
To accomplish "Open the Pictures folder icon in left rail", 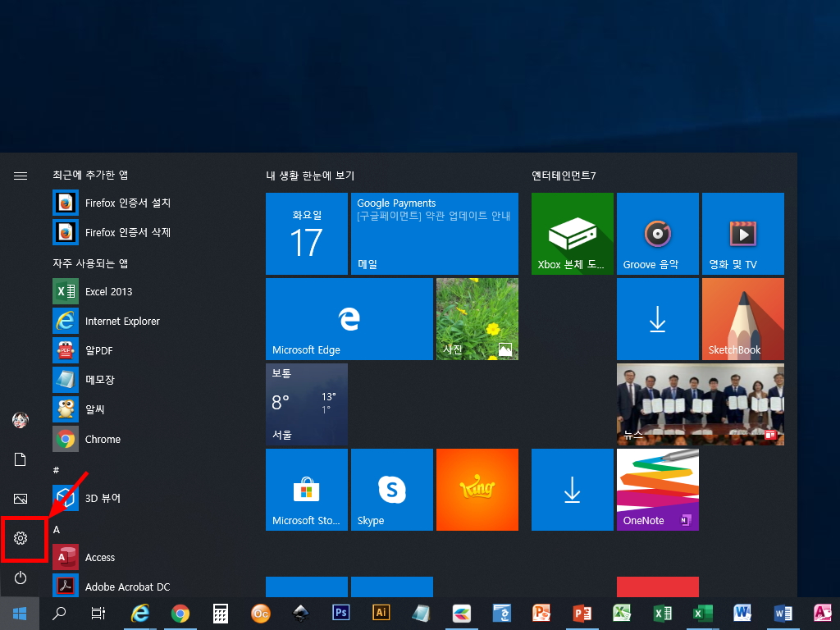I will [x=21, y=499].
